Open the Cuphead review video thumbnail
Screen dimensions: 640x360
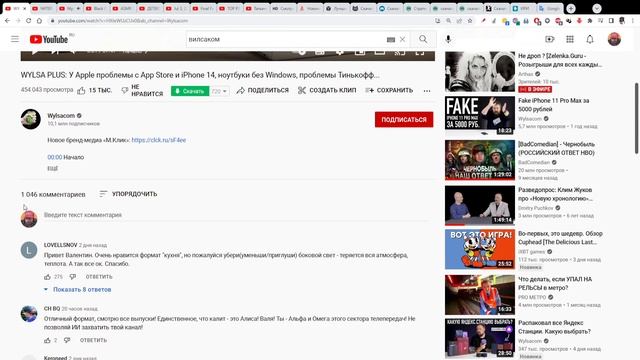(480, 249)
